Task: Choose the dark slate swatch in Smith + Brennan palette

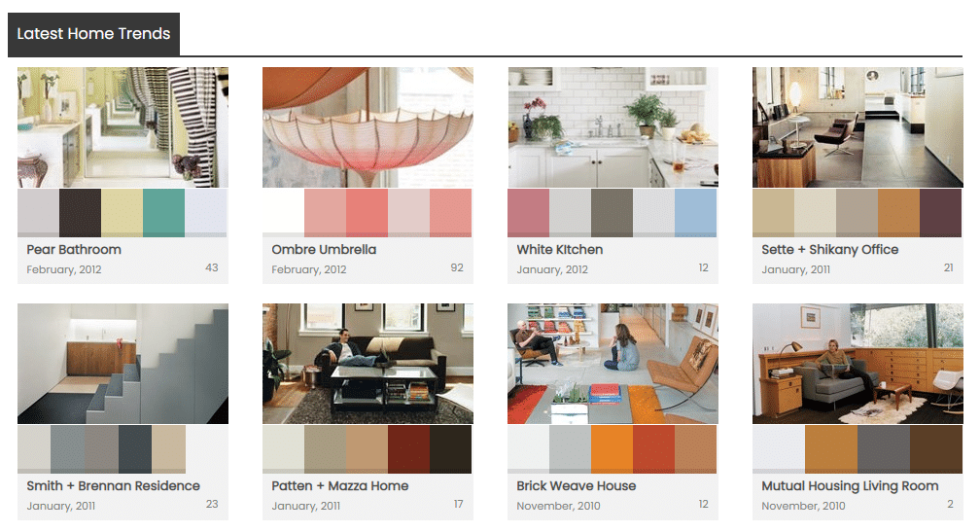Action: 135,449
